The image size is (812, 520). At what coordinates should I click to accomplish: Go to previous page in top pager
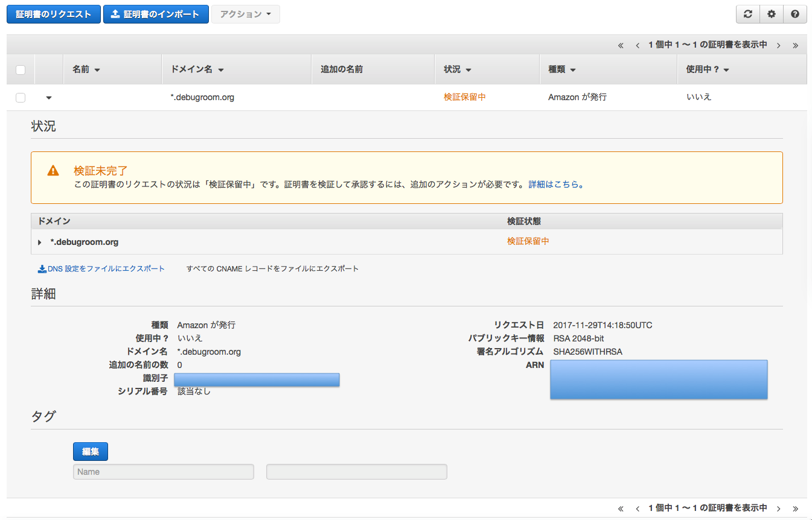click(638, 45)
